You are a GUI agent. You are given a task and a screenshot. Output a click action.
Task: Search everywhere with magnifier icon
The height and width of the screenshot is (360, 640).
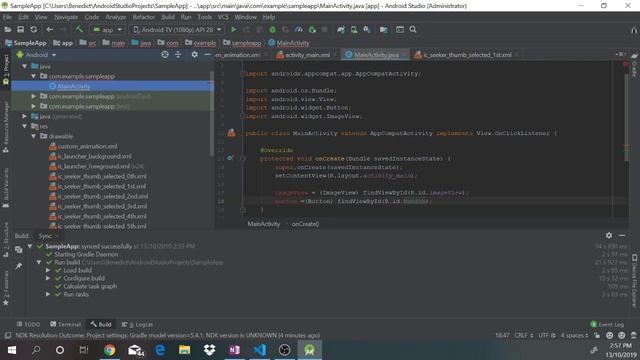point(413,30)
